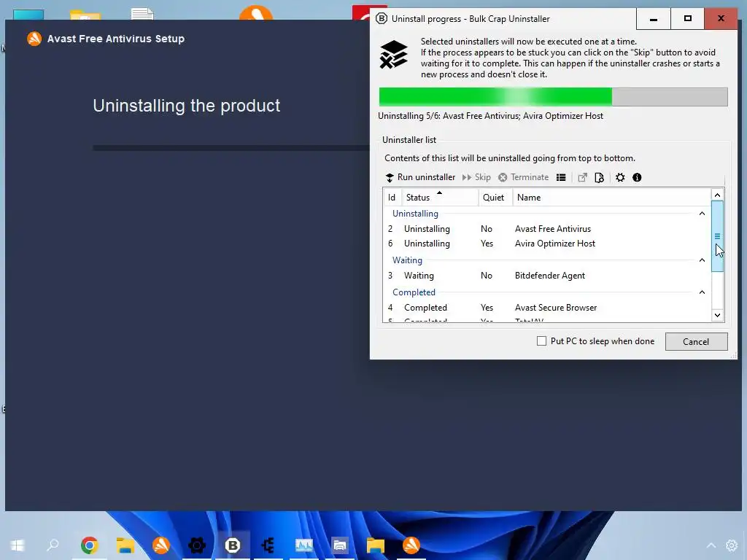Click the Run uninstaller toolbar button
Screen dimensions: 747x560
pyautogui.click(x=420, y=177)
